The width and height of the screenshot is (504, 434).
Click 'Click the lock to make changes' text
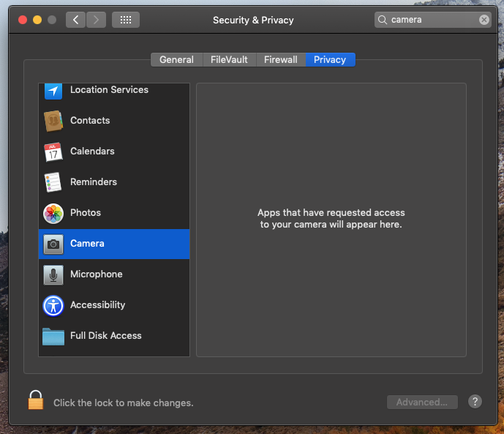pyautogui.click(x=124, y=403)
